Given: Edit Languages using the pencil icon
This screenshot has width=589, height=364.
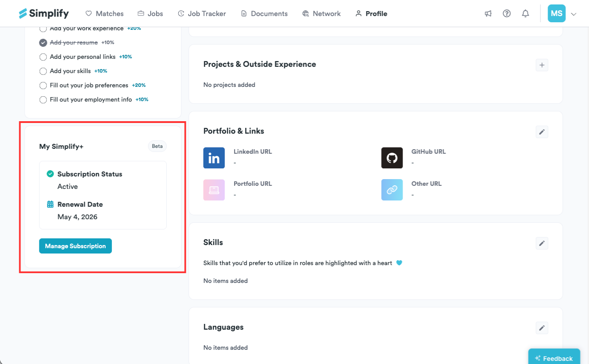Looking at the screenshot, I should tap(542, 328).
